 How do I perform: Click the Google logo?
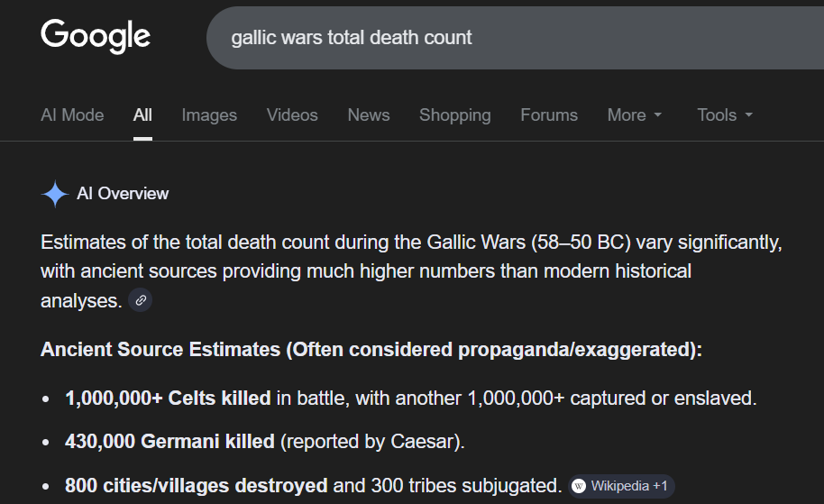click(96, 37)
